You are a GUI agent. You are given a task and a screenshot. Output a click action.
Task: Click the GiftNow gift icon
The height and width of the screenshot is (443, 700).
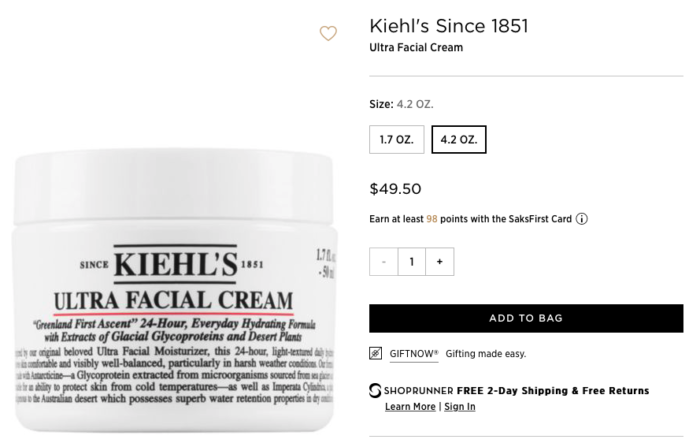(x=375, y=353)
